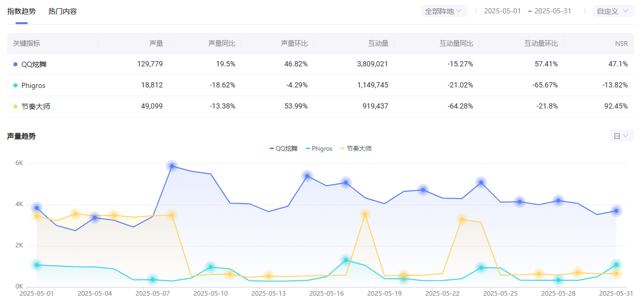Click the cyan dot beside Phigros row
This screenshot has height=307, width=644.
[15, 85]
